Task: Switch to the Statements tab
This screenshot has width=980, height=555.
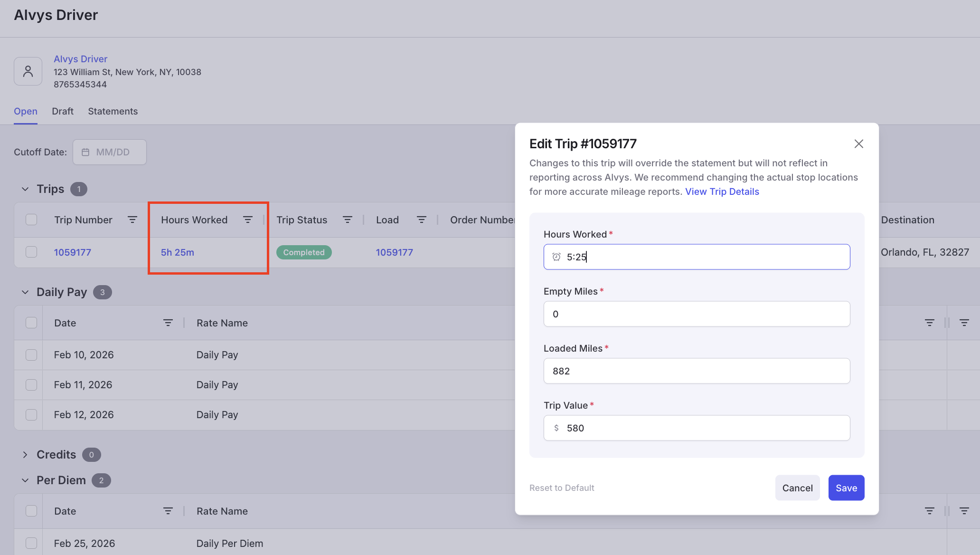Action: [113, 111]
